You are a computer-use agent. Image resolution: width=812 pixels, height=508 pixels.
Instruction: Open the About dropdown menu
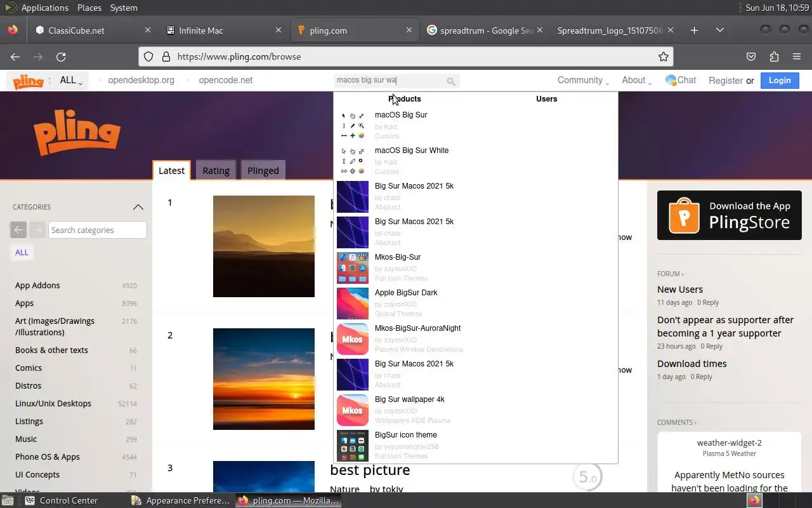636,80
